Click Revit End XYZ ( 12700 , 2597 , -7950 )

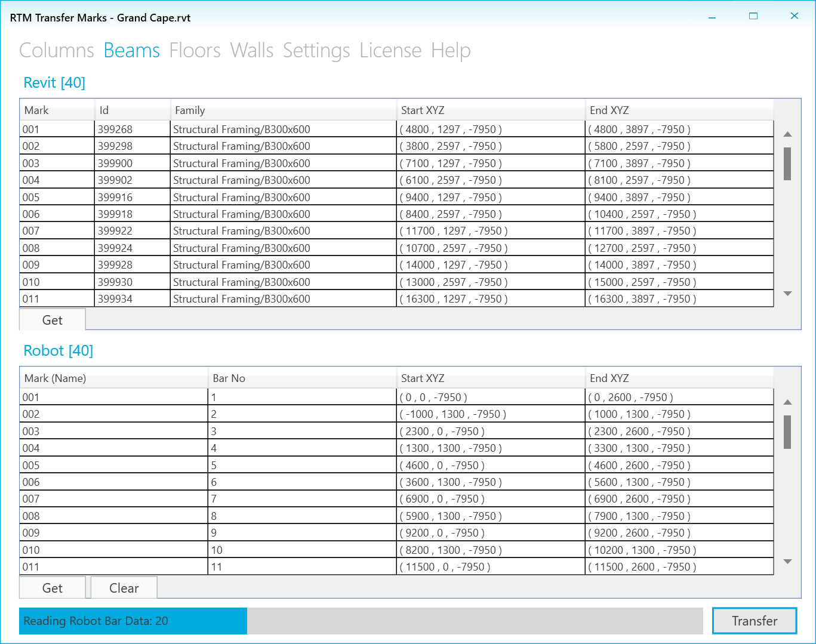coord(679,248)
